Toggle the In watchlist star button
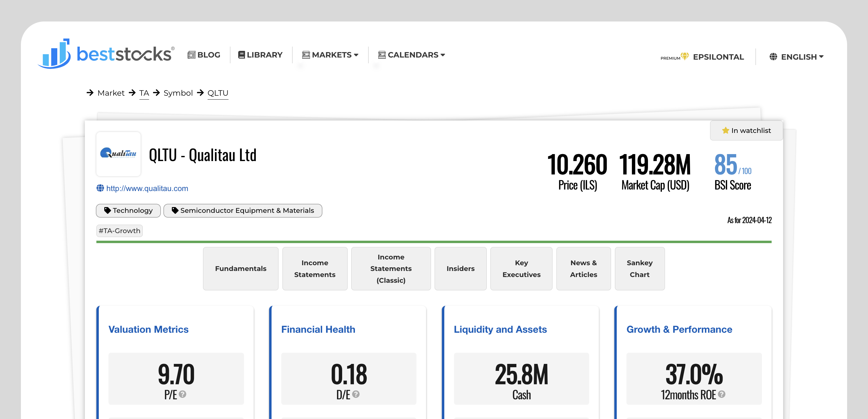 click(x=746, y=130)
